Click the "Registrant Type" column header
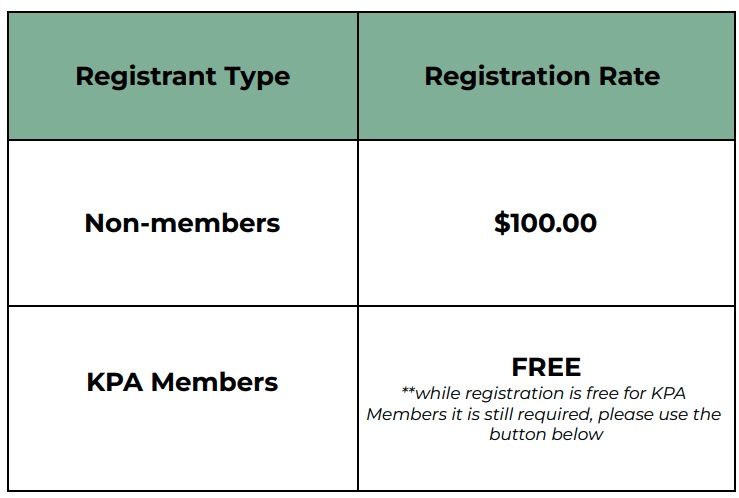The height and width of the screenshot is (498, 739). 182,76
